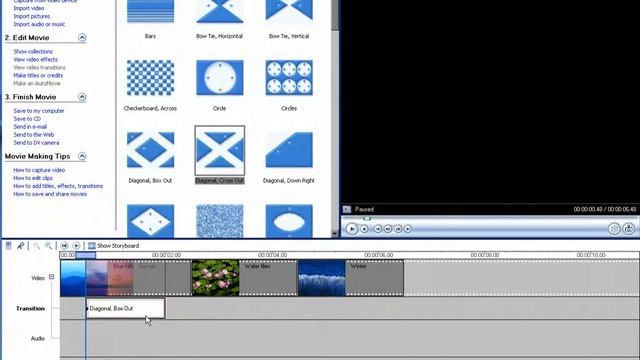Select the diamond transition in bottom row
This screenshot has width=640, height=360.
pyautogui.click(x=150, y=221)
